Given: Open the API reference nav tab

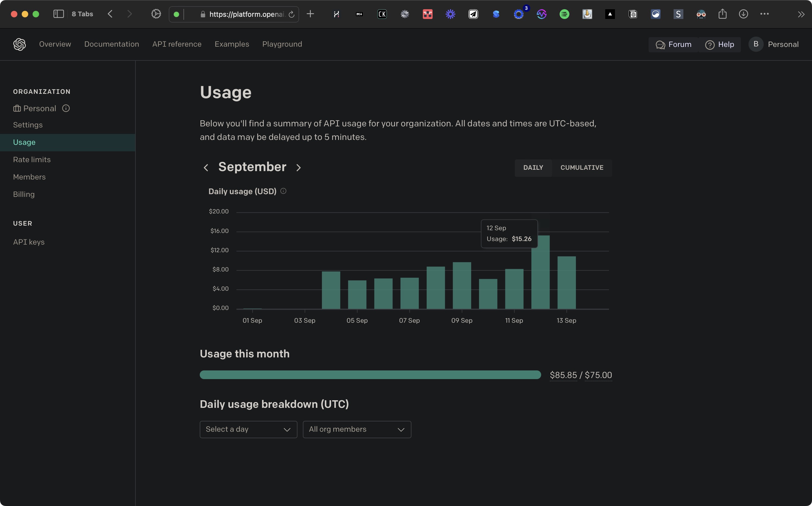Looking at the screenshot, I should (177, 44).
